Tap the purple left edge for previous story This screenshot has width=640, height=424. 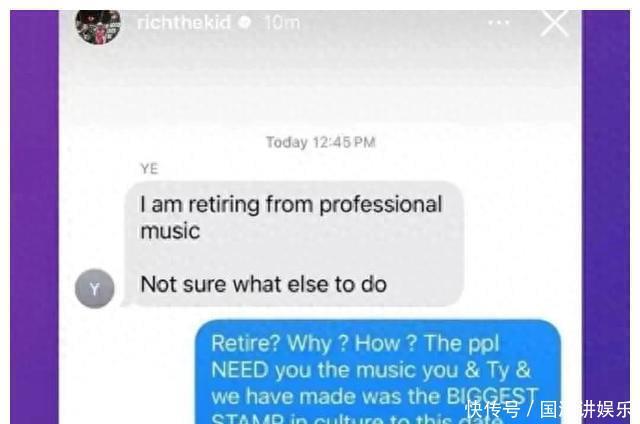[x=34, y=217]
